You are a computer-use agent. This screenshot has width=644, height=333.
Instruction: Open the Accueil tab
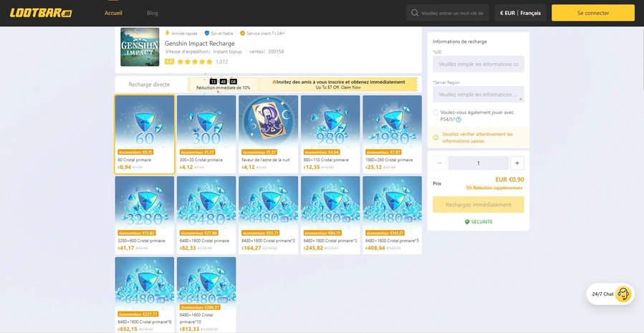[x=113, y=13]
